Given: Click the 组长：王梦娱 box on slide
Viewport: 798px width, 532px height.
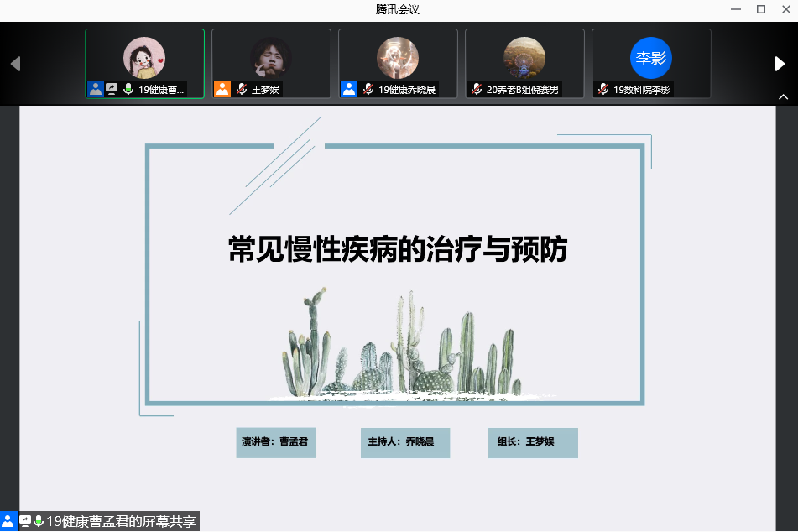Looking at the screenshot, I should 532,441.
